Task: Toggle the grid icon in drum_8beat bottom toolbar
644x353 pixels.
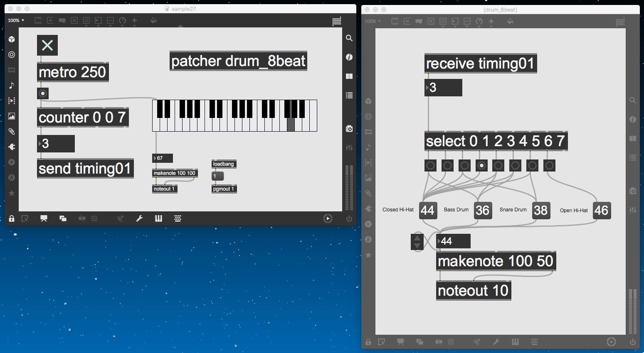Action: pyautogui.click(x=451, y=342)
